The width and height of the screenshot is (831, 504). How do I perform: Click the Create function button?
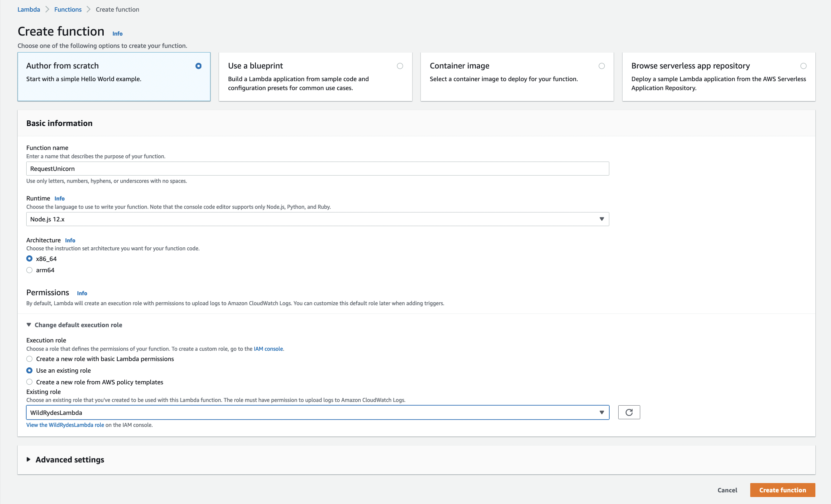tap(782, 490)
